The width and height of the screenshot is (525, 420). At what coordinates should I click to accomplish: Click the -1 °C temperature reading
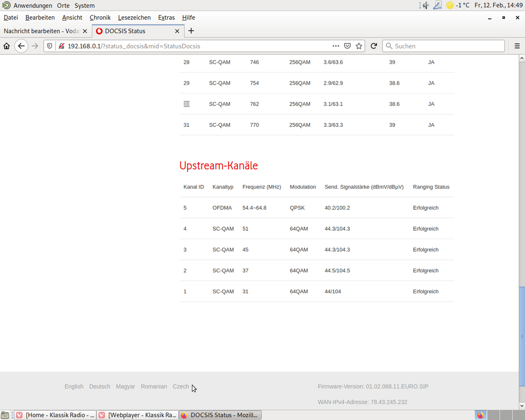pyautogui.click(x=462, y=5)
